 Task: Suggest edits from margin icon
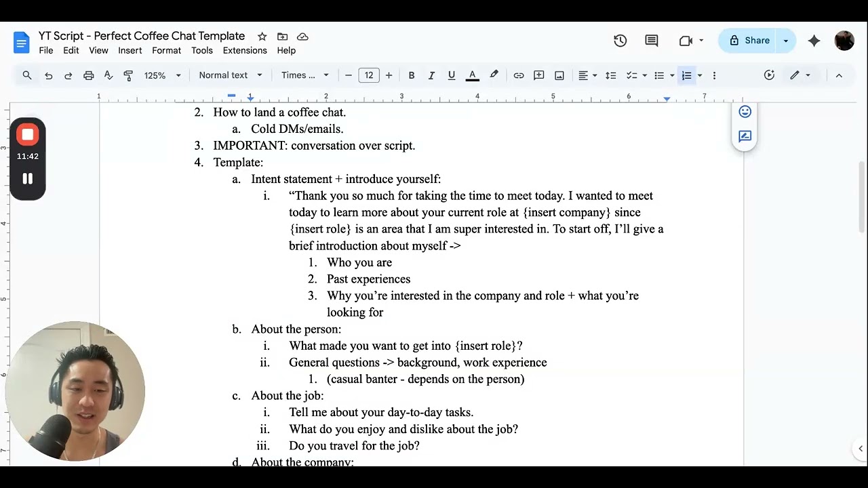coord(745,136)
